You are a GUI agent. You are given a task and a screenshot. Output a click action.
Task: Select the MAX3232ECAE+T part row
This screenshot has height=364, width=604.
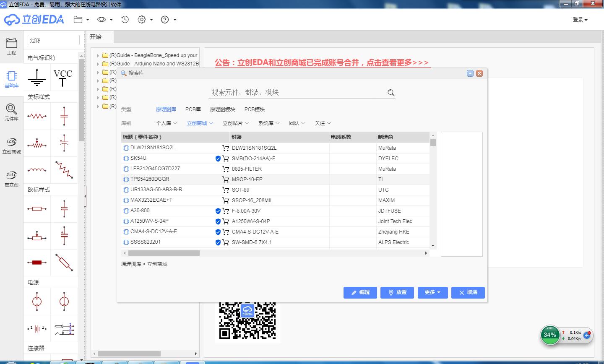point(275,200)
